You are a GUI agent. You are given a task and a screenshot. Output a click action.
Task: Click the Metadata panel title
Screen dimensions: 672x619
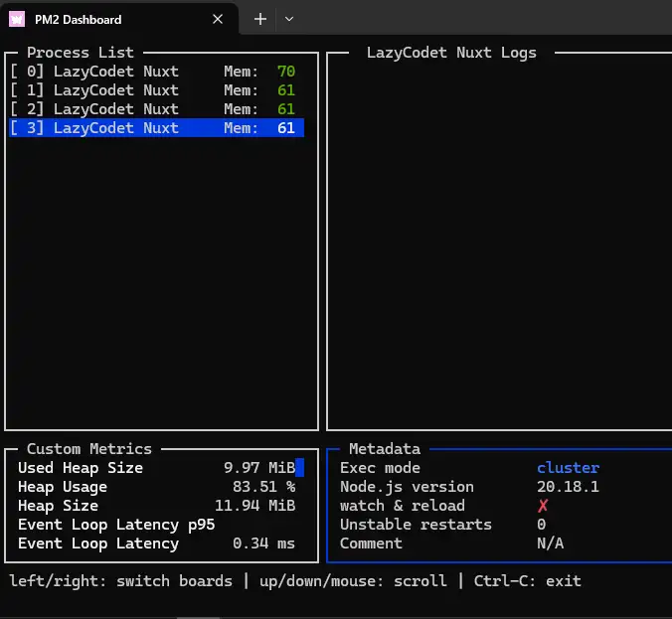click(385, 448)
